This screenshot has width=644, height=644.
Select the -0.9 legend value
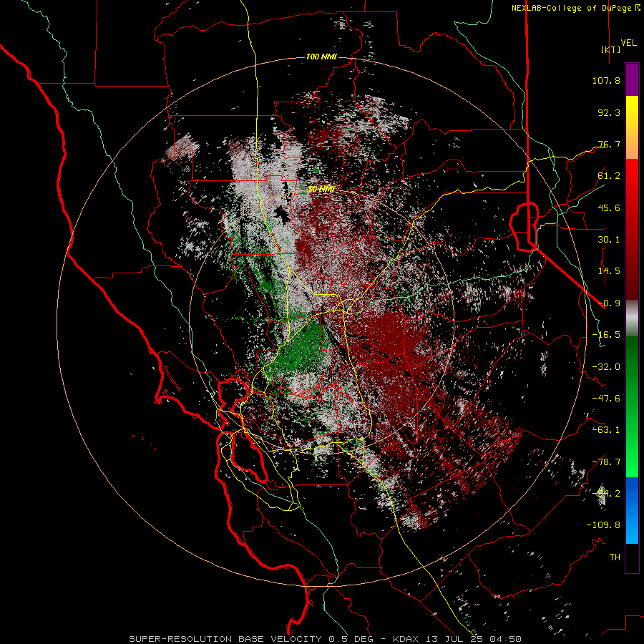[x=609, y=303]
